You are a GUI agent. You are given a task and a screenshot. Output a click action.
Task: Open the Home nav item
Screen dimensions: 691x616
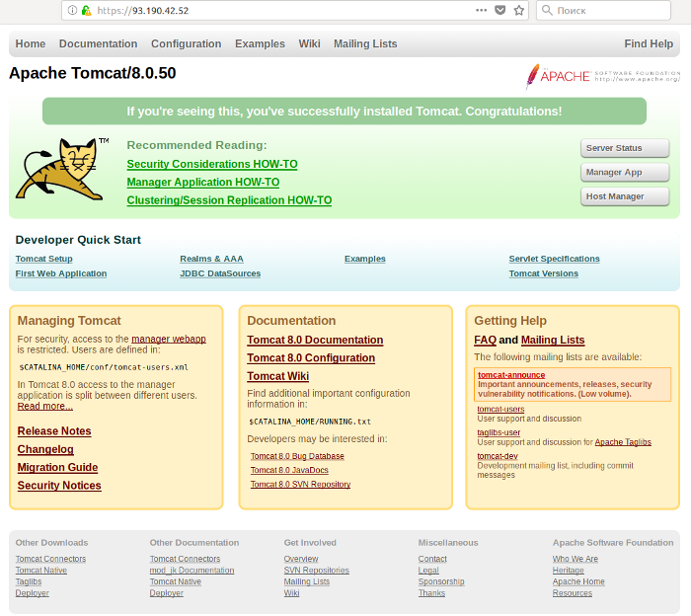pyautogui.click(x=31, y=43)
